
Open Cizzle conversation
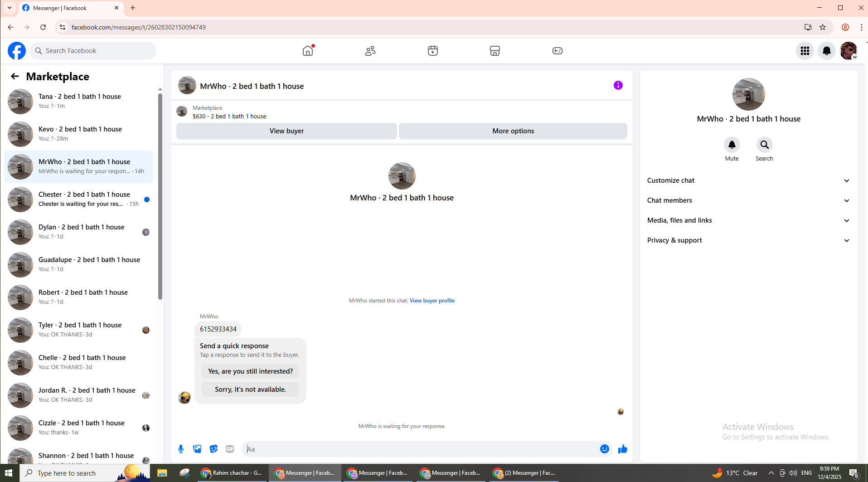79,428
